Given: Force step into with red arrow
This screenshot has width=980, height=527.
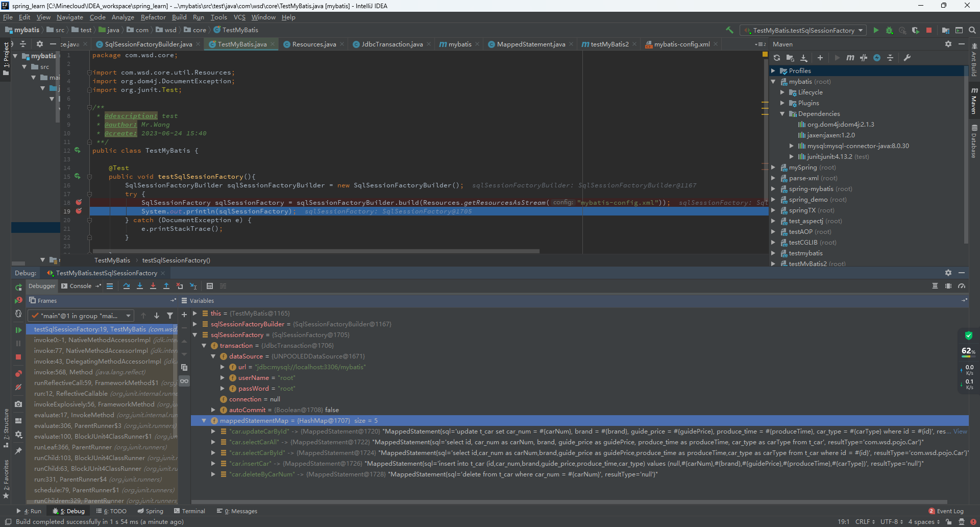Looking at the screenshot, I should pos(153,286).
